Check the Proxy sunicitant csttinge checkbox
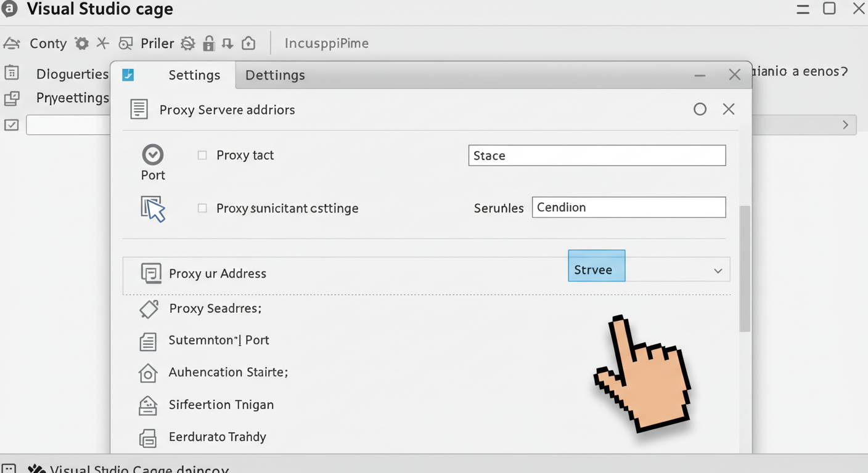 coord(202,208)
